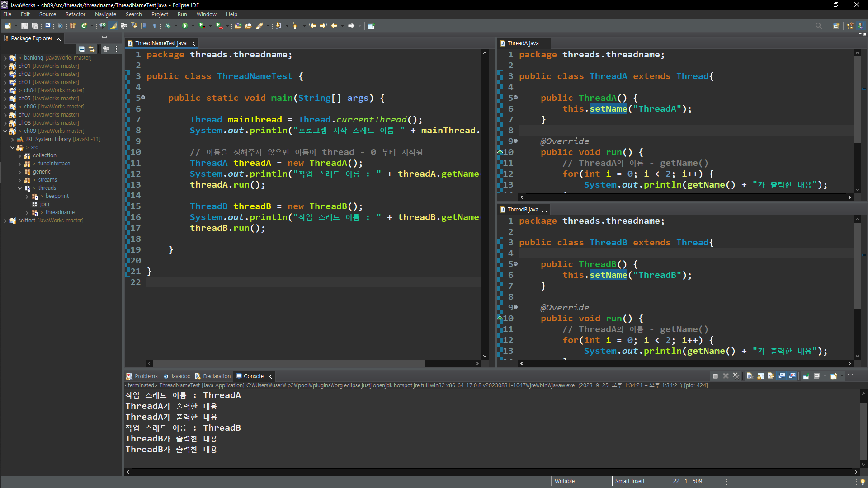Click the Writable status bar field

564,481
